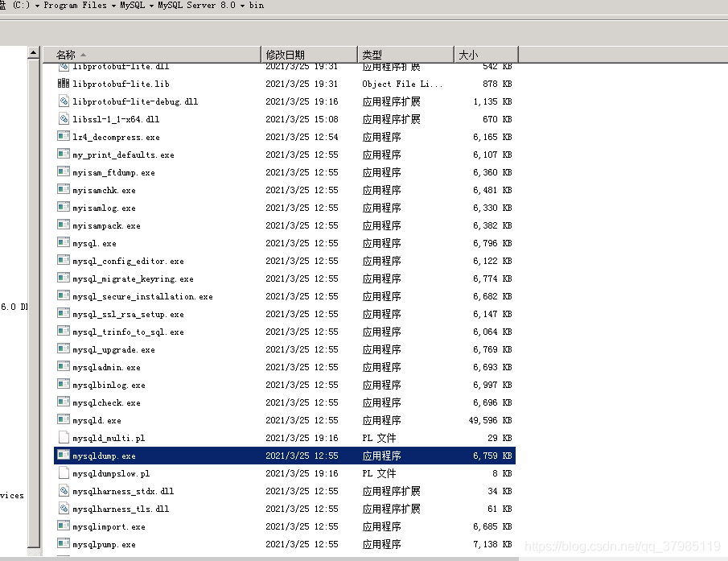
Task: Click the mysqladmin.exe application icon
Action: click(x=64, y=366)
